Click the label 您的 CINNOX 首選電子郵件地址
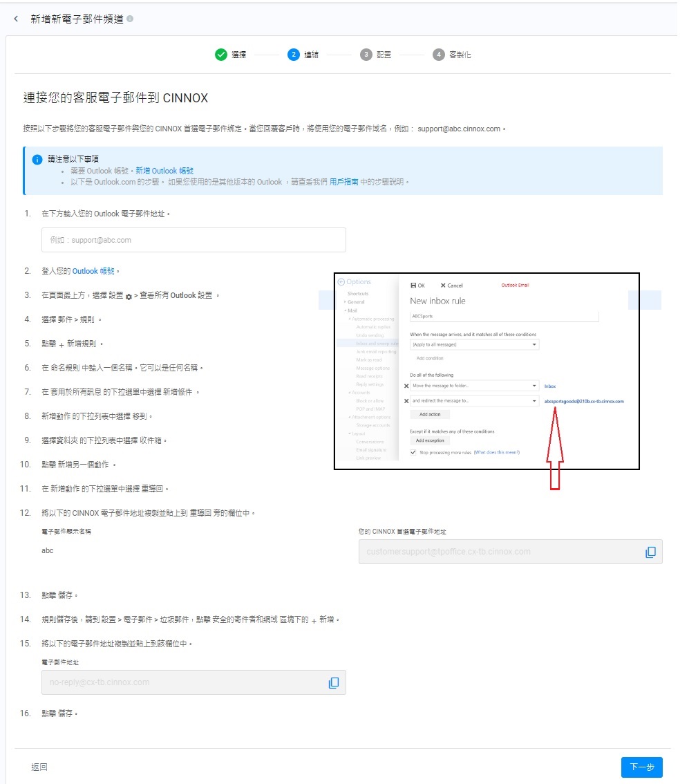698x784 pixels. coord(402,532)
